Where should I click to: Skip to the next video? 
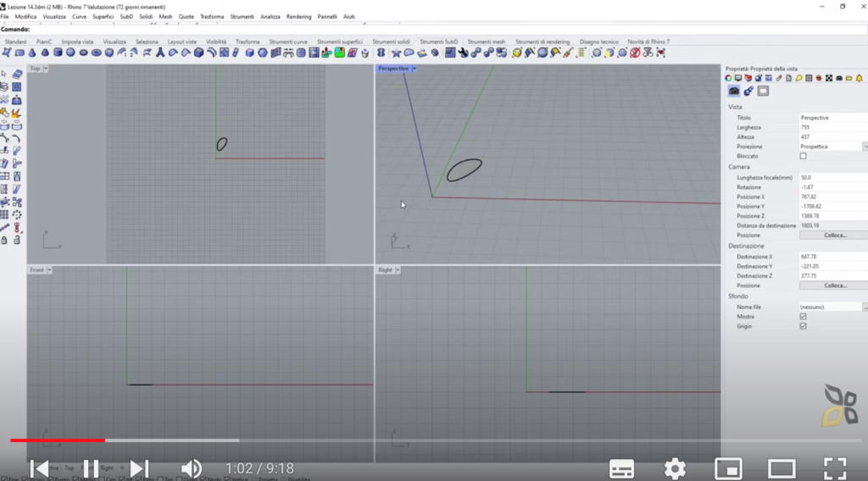(x=139, y=469)
